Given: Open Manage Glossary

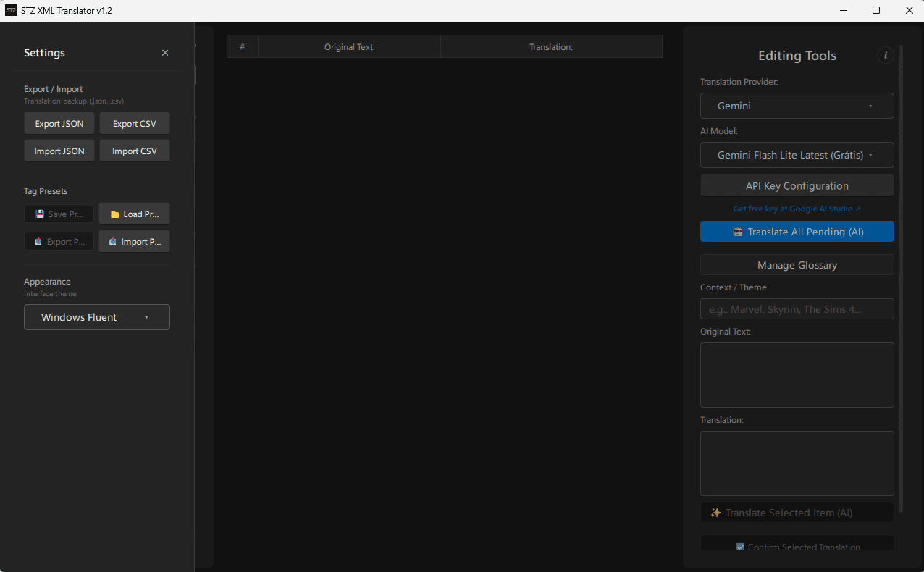Looking at the screenshot, I should tap(797, 265).
